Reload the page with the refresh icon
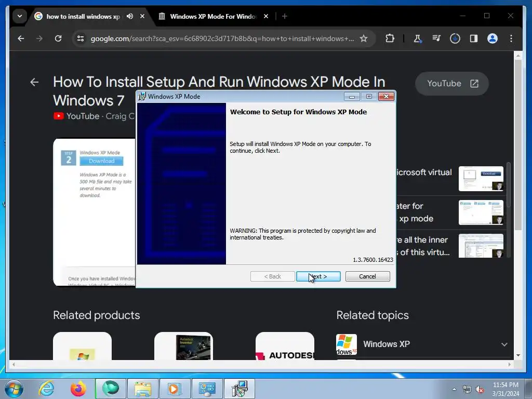This screenshot has height=399, width=532. click(58, 38)
